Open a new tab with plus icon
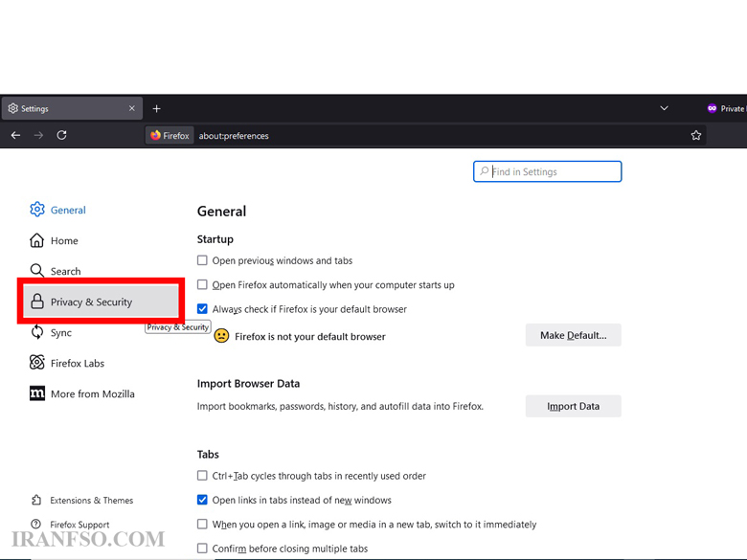Screen dimensions: 747x560 coord(156,108)
